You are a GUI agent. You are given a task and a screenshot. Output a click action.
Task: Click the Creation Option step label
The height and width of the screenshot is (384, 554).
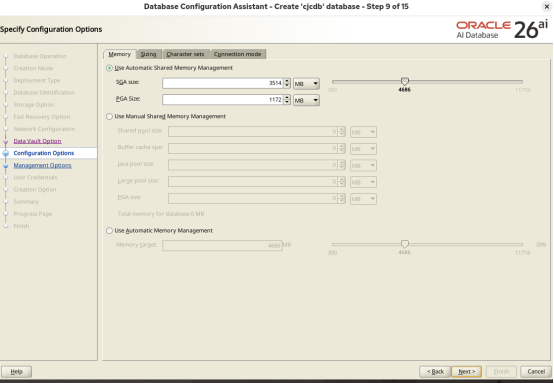point(35,190)
